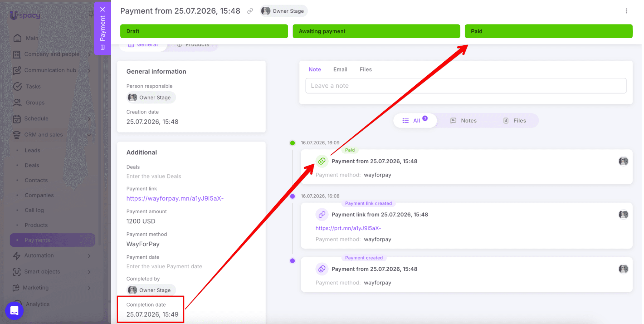Click the Marketing icon in sidebar
644x324 pixels.
pyautogui.click(x=16, y=288)
